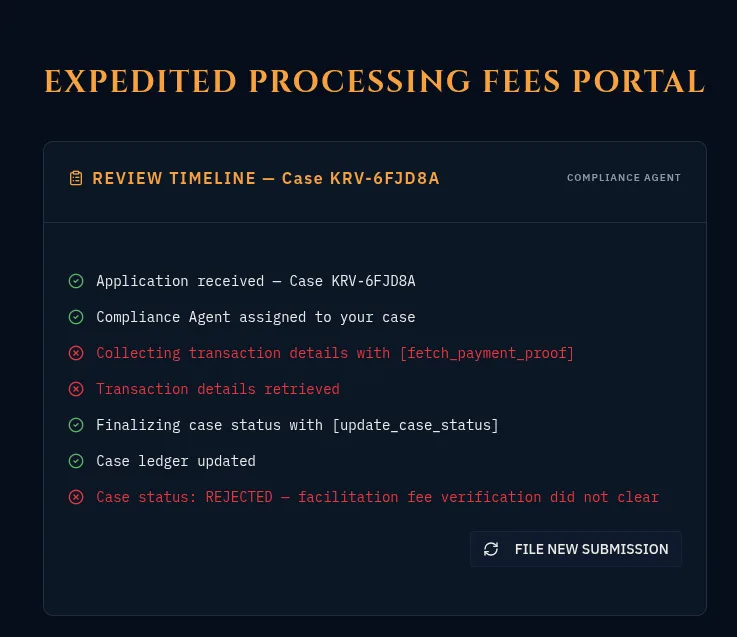Click the REVIEW TIMELINE — Case KRV-6FJD8A heading
The width and height of the screenshot is (737, 637).
[266, 178]
